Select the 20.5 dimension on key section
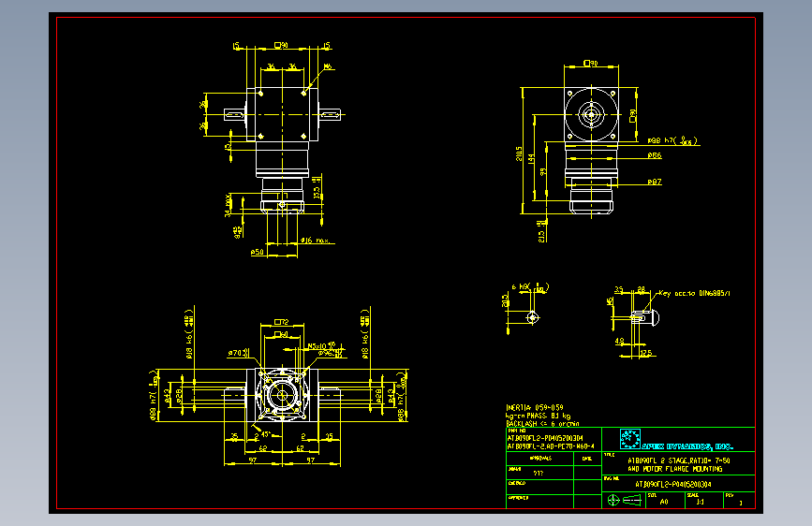Image resolution: width=812 pixels, height=526 pixels. pyautogui.click(x=505, y=300)
